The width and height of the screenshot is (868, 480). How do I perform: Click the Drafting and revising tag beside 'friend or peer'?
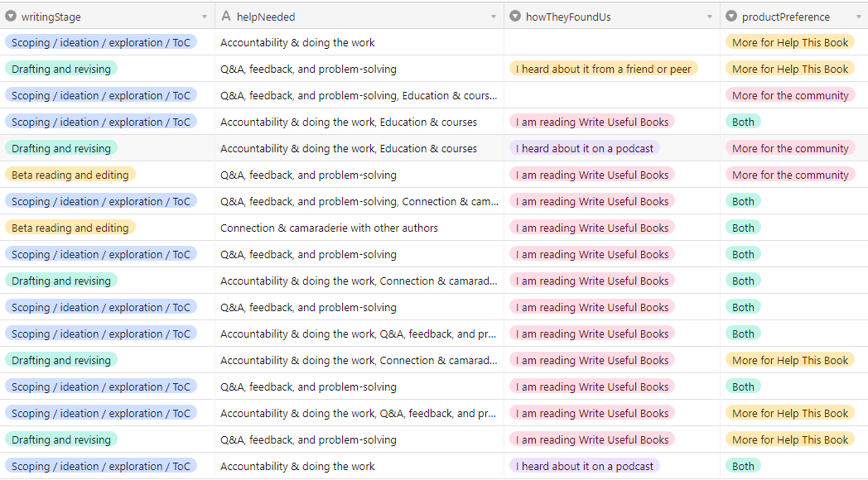60,69
